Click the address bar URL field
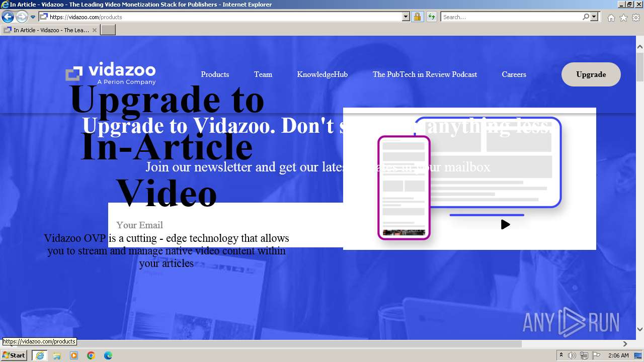Screen dimensions: 644x362 [224, 17]
